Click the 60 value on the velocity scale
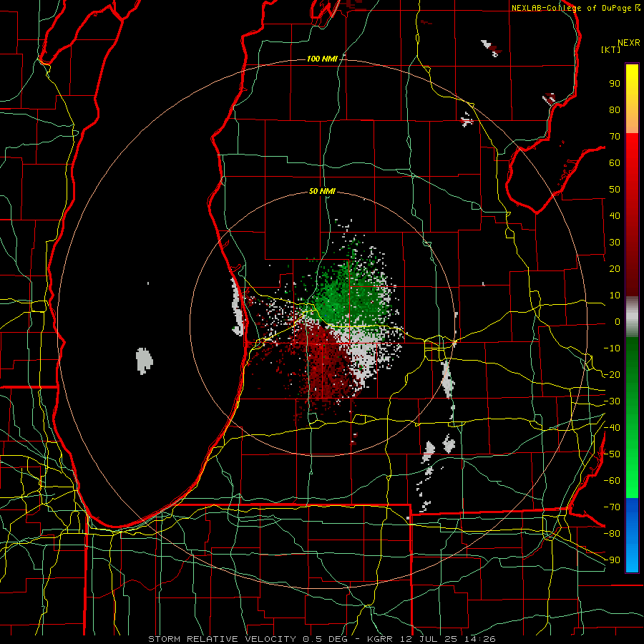The width and height of the screenshot is (644, 644). (x=615, y=163)
